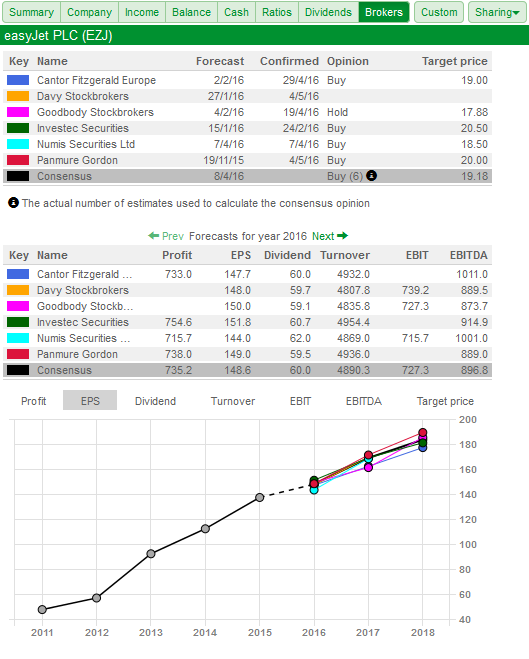This screenshot has height=659, width=529.
Task: View the Dividends tab
Action: (x=329, y=12)
